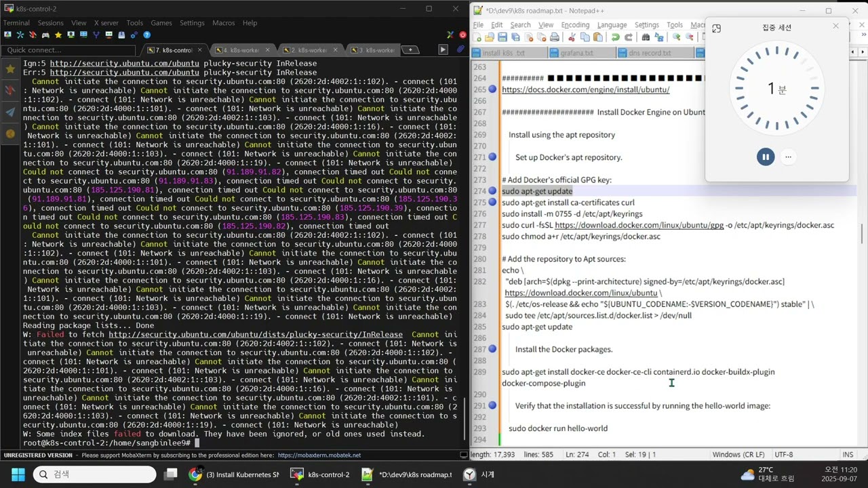
Task: Click the X server icon in MobaXterm
Action: 450,35
